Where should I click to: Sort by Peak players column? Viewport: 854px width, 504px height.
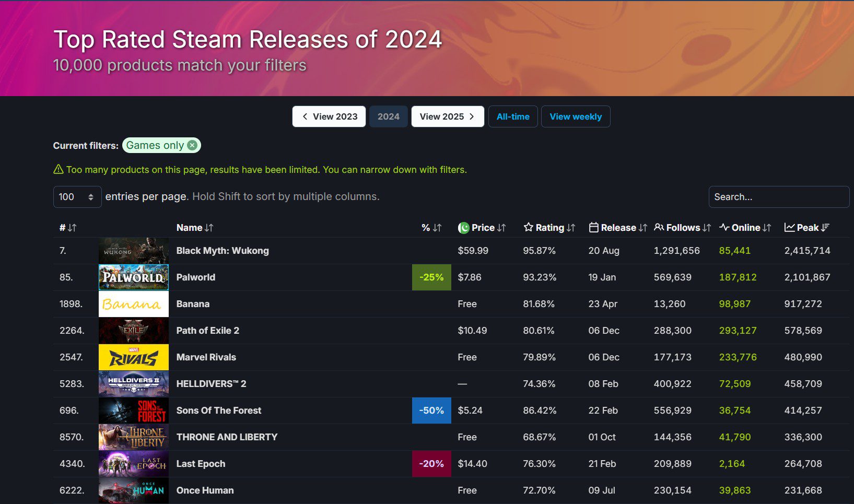point(807,228)
